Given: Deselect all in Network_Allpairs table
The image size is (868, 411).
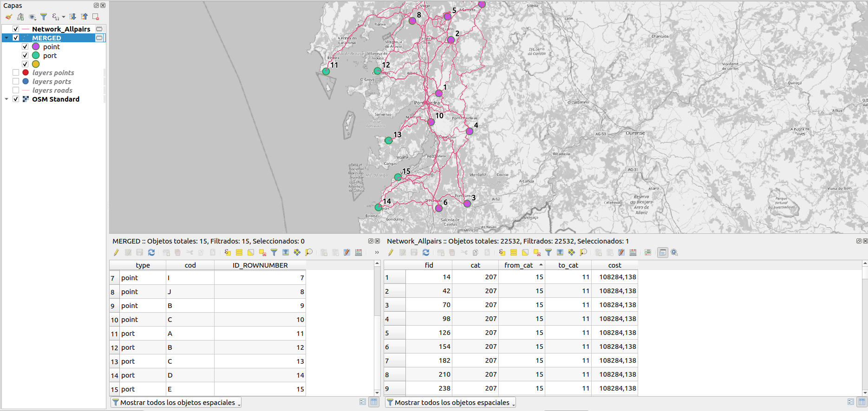Looking at the screenshot, I should 537,252.
